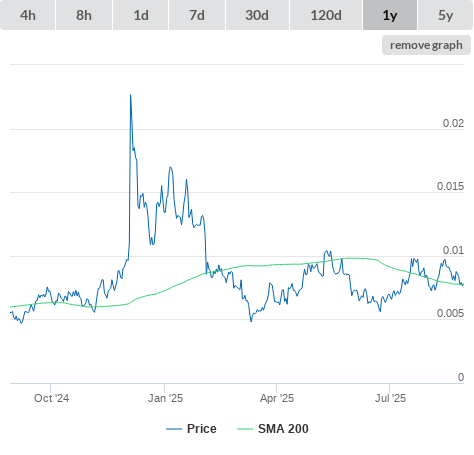Select the 30d time range tab
Image resolution: width=474 pixels, height=455 pixels.
point(257,15)
